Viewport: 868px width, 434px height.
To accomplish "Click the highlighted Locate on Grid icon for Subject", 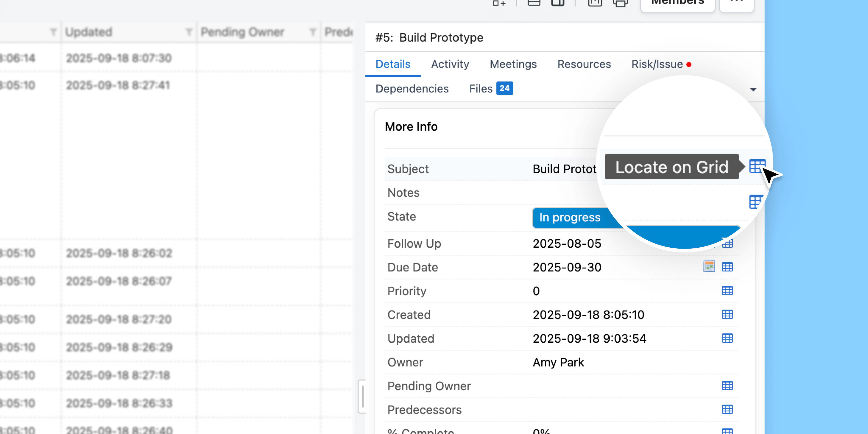I will (x=757, y=166).
